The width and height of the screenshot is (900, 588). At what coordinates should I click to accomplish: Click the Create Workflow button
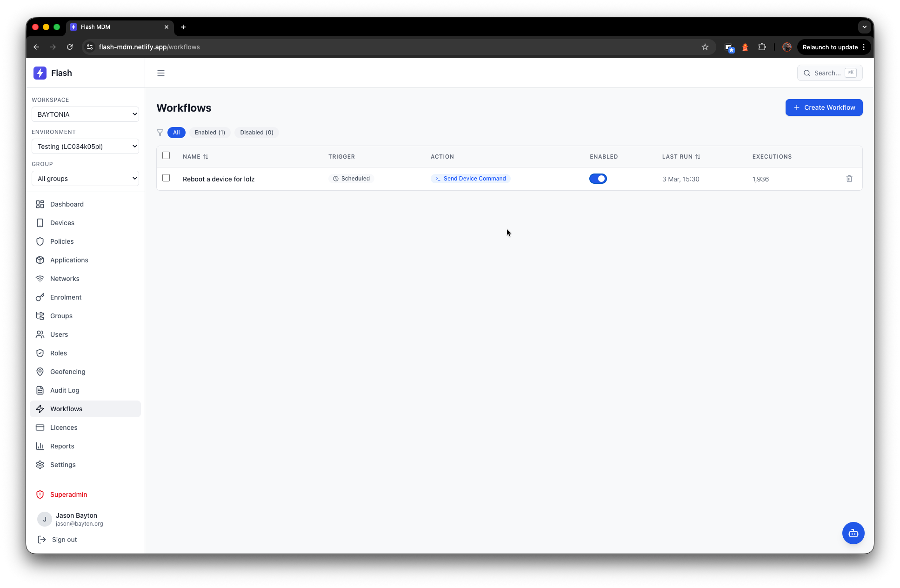[824, 107]
